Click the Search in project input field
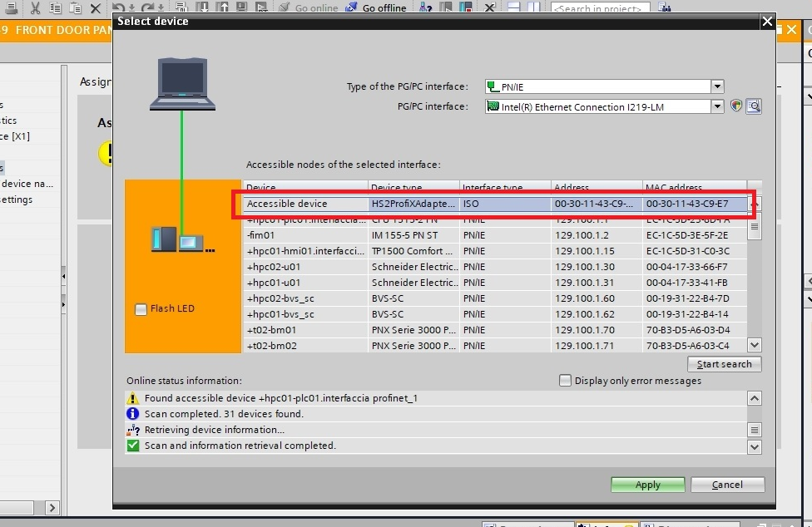The image size is (812, 527). click(x=601, y=8)
